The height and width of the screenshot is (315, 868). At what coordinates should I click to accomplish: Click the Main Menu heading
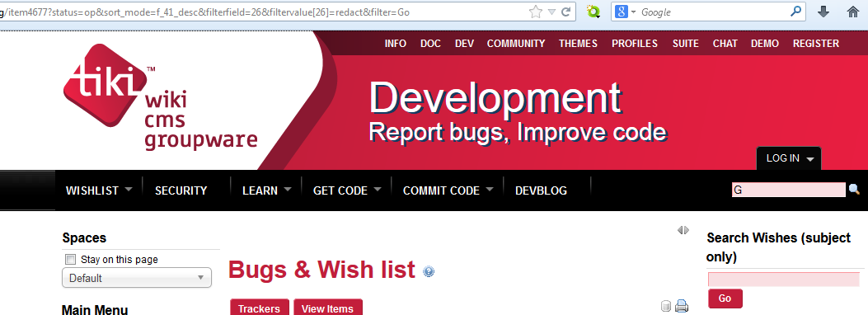tap(95, 309)
